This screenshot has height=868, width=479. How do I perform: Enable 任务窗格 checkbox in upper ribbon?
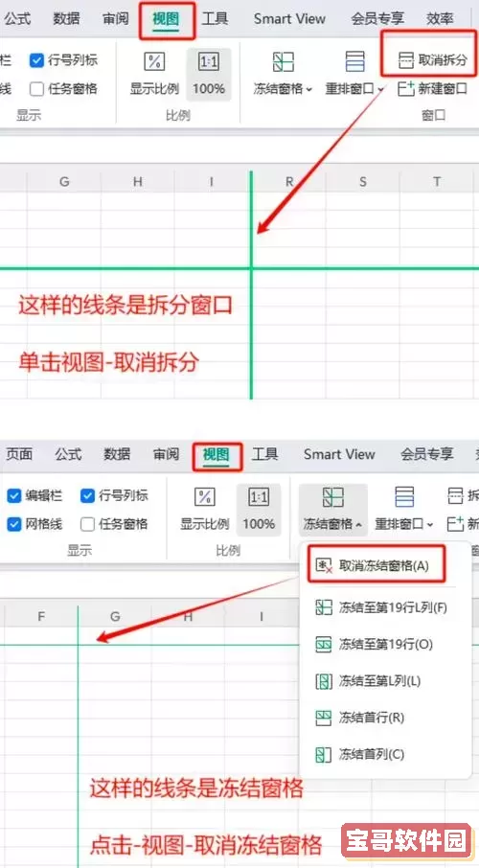[36, 88]
